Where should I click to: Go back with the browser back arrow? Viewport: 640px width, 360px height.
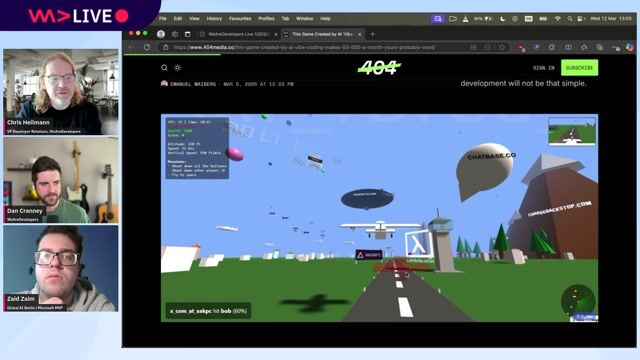click(131, 47)
